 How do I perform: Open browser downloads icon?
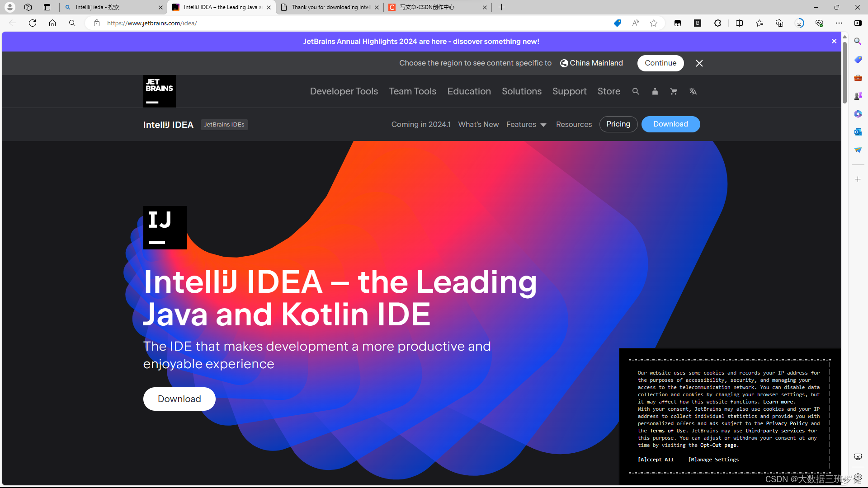click(799, 23)
